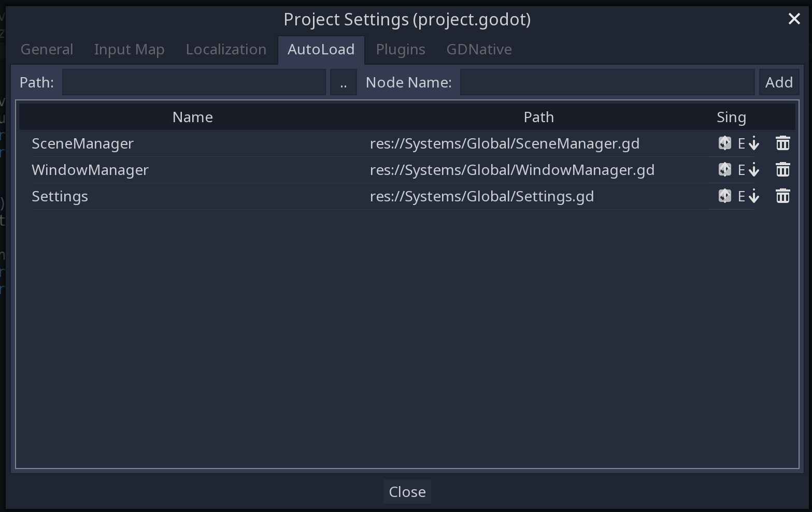Switch to the General tab
The width and height of the screenshot is (812, 512).
46,49
